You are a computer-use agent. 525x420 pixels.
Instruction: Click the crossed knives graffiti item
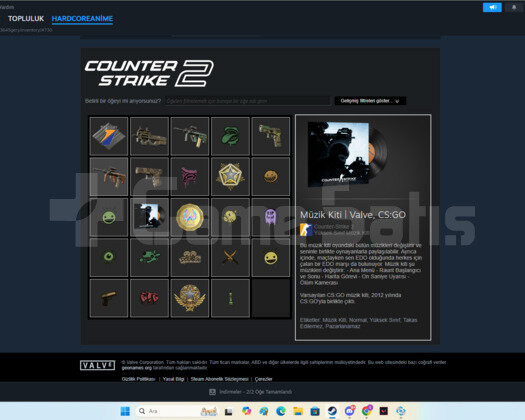point(230,257)
